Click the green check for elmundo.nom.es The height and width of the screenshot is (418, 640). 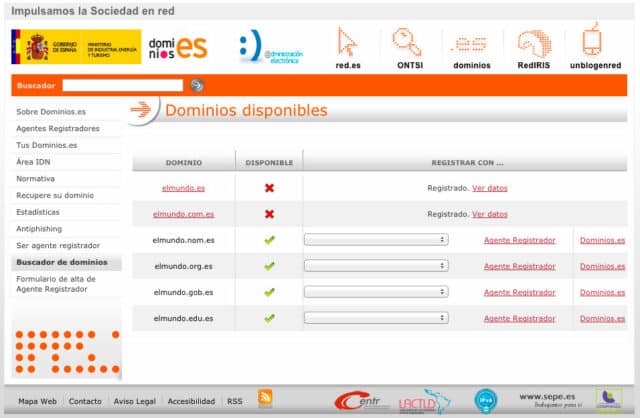269,240
